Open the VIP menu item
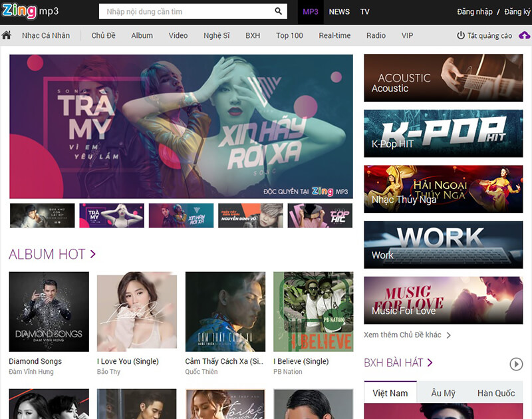Image resolution: width=532 pixels, height=419 pixels. (407, 35)
